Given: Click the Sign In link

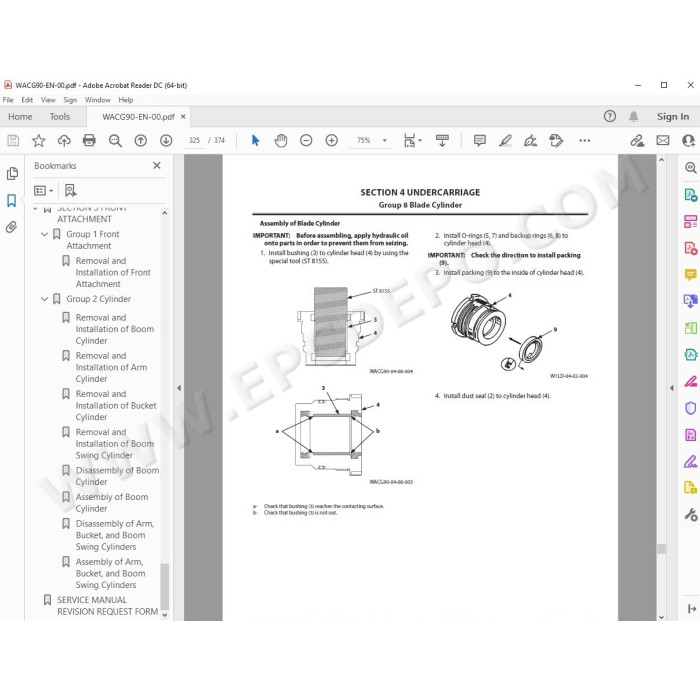Looking at the screenshot, I should pyautogui.click(x=673, y=117).
